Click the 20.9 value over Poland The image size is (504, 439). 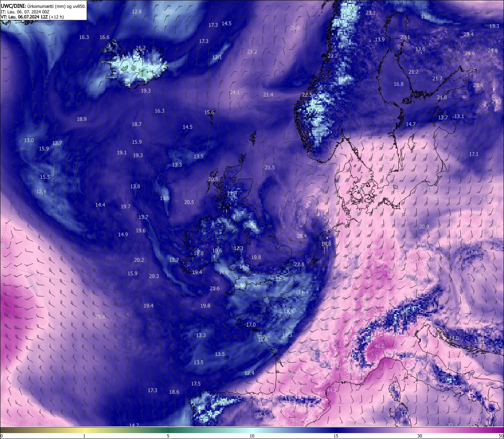[424, 226]
